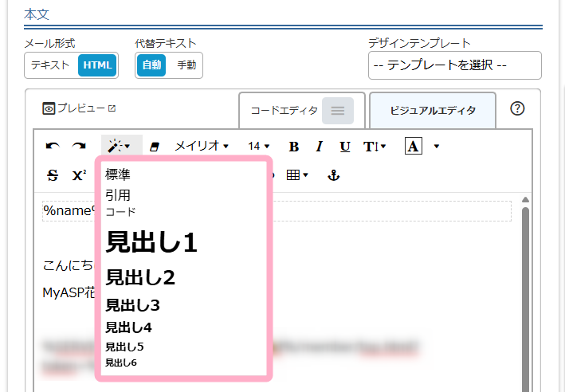This screenshot has width=565, height=392.
Task: Apply strikethrough formatting
Action: (53, 175)
